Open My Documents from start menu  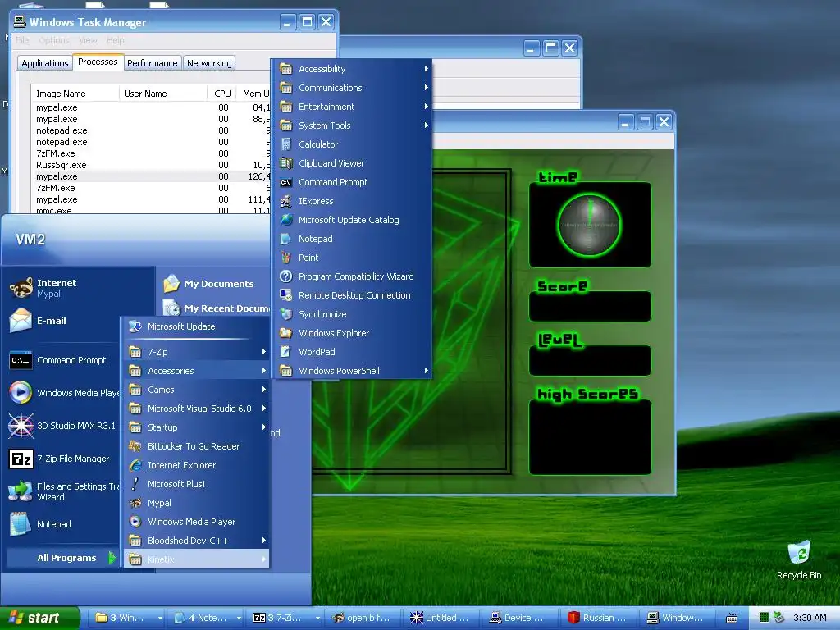click(x=219, y=284)
